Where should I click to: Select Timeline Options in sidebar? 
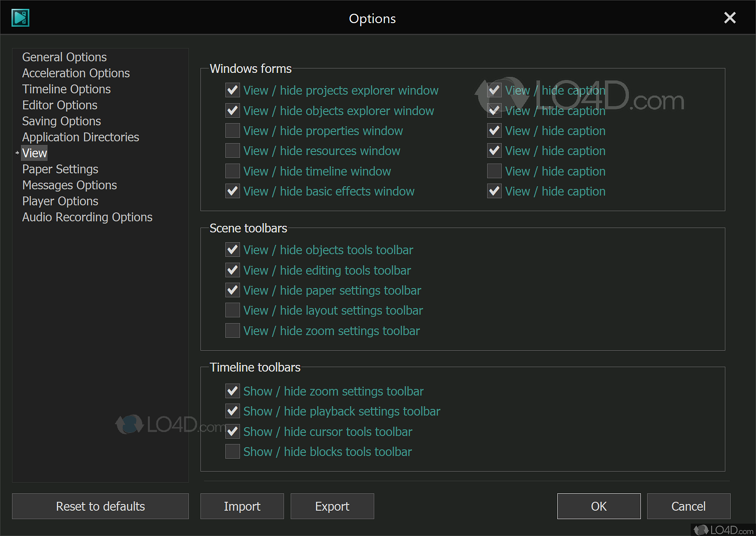(66, 89)
